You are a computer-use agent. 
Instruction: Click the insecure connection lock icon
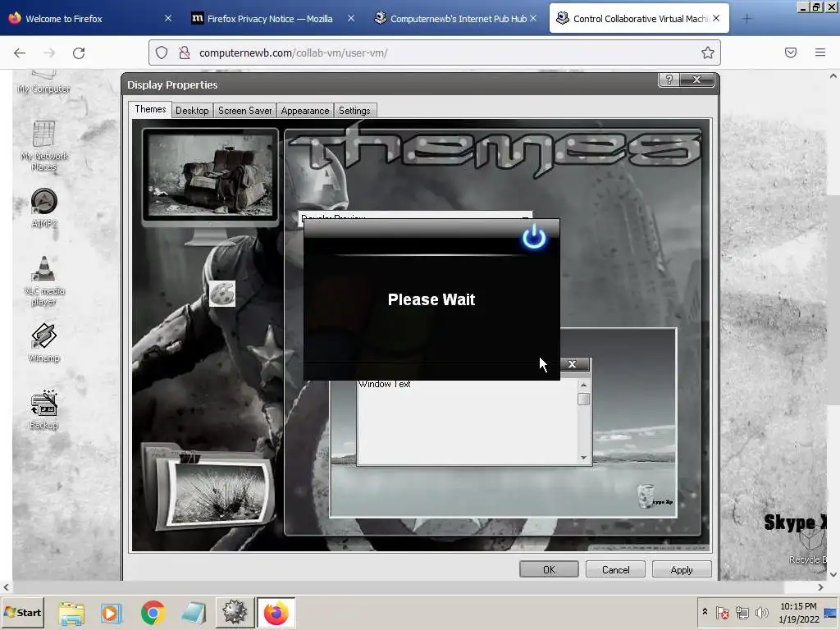click(x=185, y=52)
